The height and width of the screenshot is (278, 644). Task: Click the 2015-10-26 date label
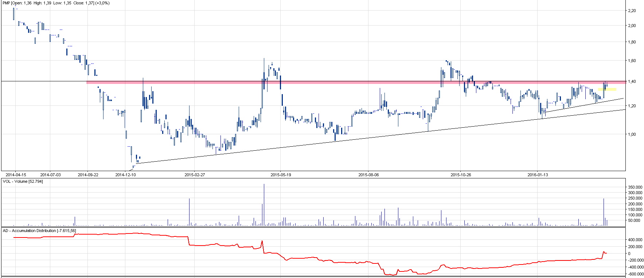tap(461, 175)
